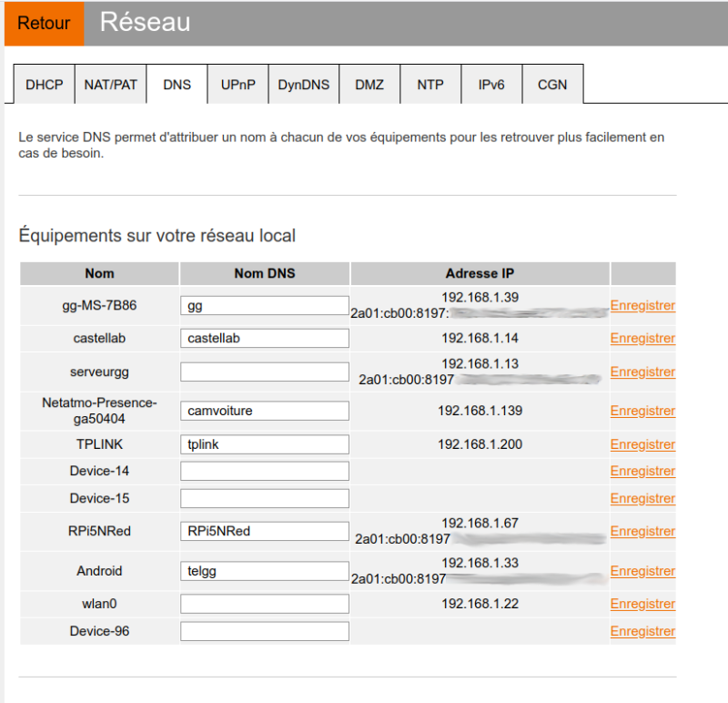Viewport: 728px width, 703px height.
Task: Focus the empty DNS name field for serveurgg
Action: click(x=265, y=372)
